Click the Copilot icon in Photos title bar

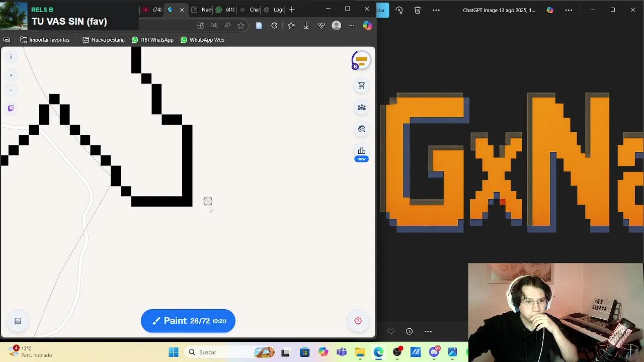[550, 10]
